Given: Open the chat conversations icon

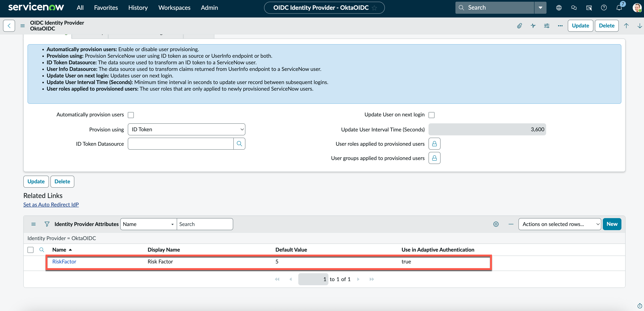Looking at the screenshot, I should [x=574, y=8].
